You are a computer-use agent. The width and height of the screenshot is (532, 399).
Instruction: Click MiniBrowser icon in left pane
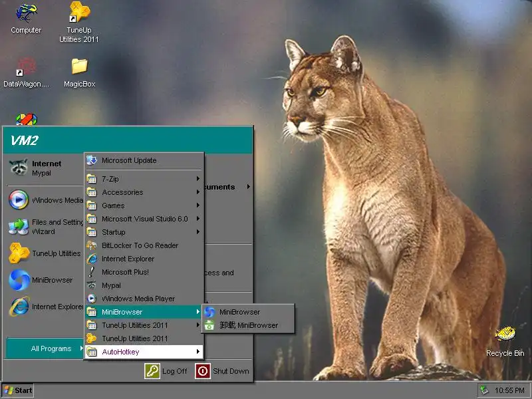coord(19,280)
